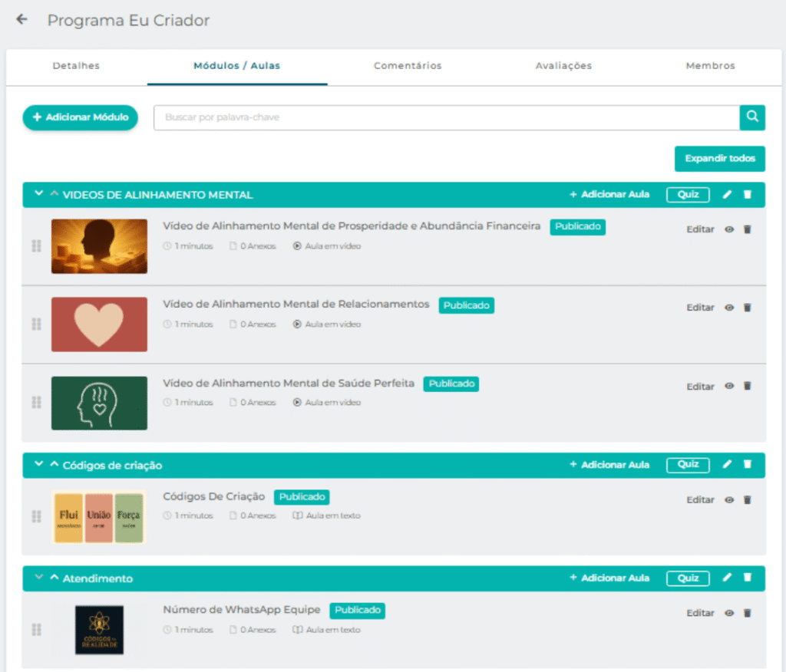Screen dimensions: 786x672
Task: Delete Número de WhatsApp Equipe lesson via trash
Action: pyautogui.click(x=748, y=614)
